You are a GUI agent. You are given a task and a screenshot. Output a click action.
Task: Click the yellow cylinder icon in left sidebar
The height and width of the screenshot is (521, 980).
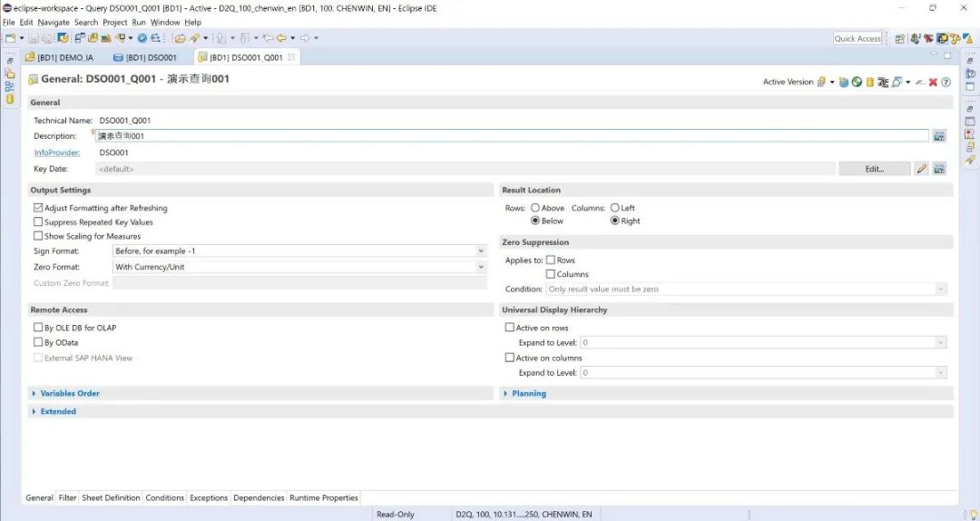(9, 100)
